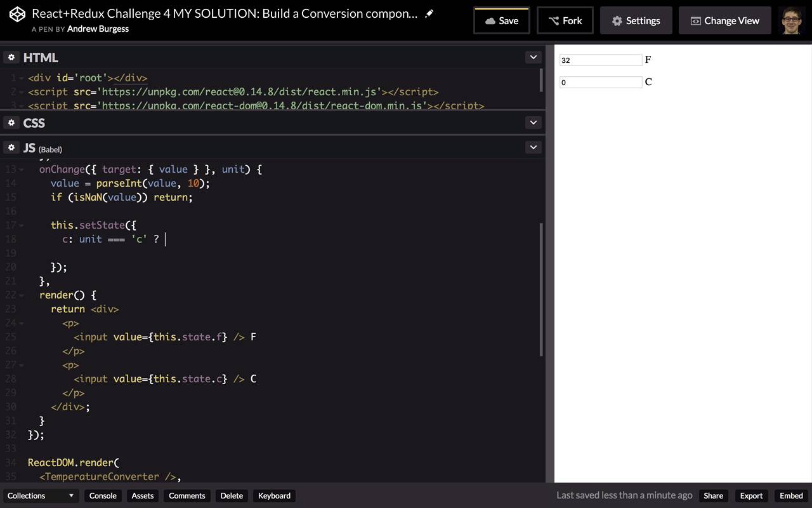The height and width of the screenshot is (508, 812).
Task: Fold code at line 17 arrow
Action: pyautogui.click(x=22, y=225)
